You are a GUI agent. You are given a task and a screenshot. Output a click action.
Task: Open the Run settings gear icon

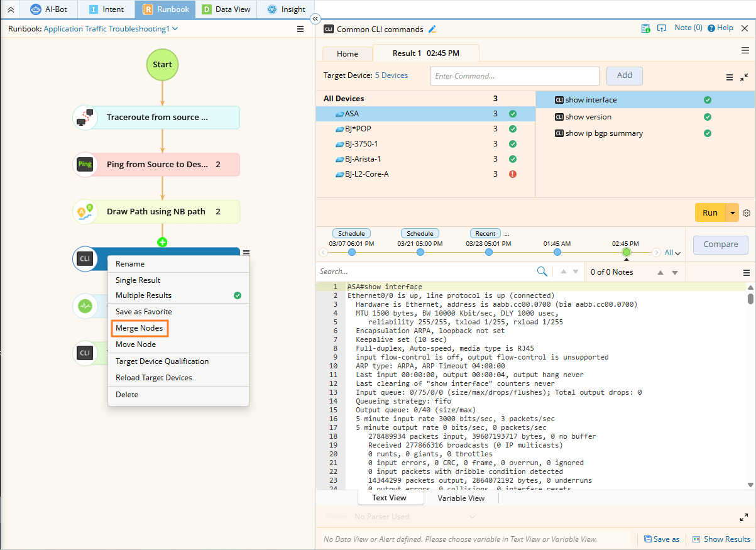(747, 213)
